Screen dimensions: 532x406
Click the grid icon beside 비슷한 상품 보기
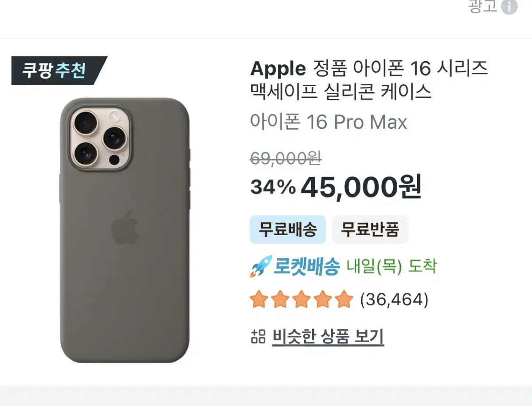(258, 337)
